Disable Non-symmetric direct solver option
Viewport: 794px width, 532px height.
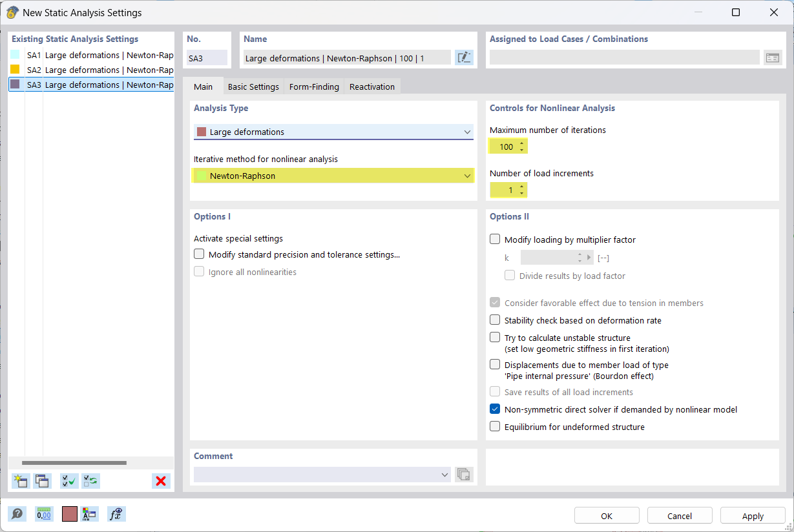pyautogui.click(x=495, y=409)
